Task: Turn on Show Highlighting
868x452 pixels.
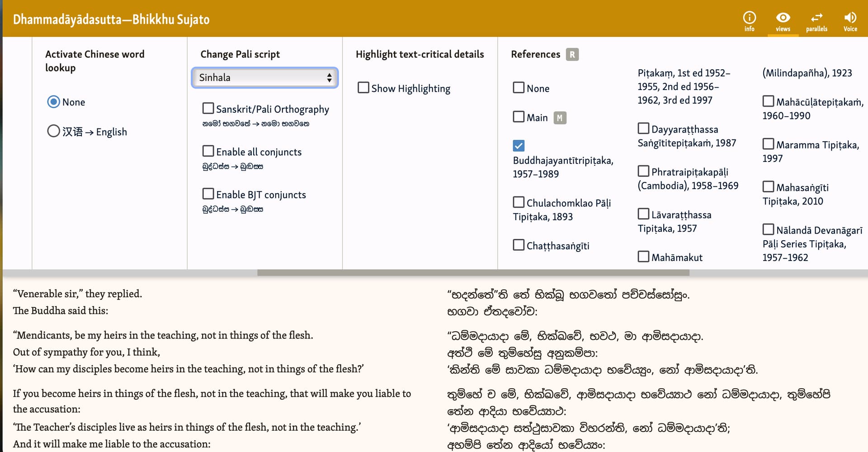Action: (x=363, y=88)
